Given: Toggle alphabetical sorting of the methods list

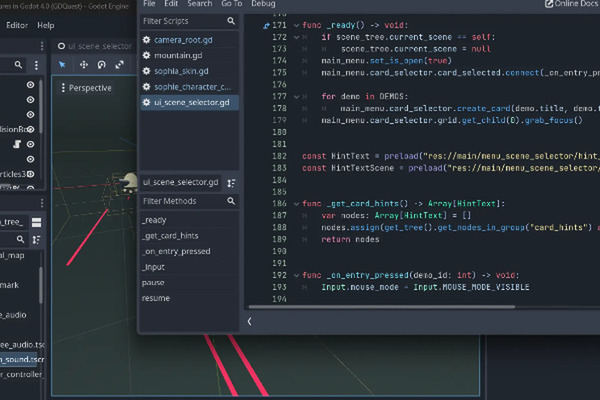Looking at the screenshot, I should (x=231, y=182).
